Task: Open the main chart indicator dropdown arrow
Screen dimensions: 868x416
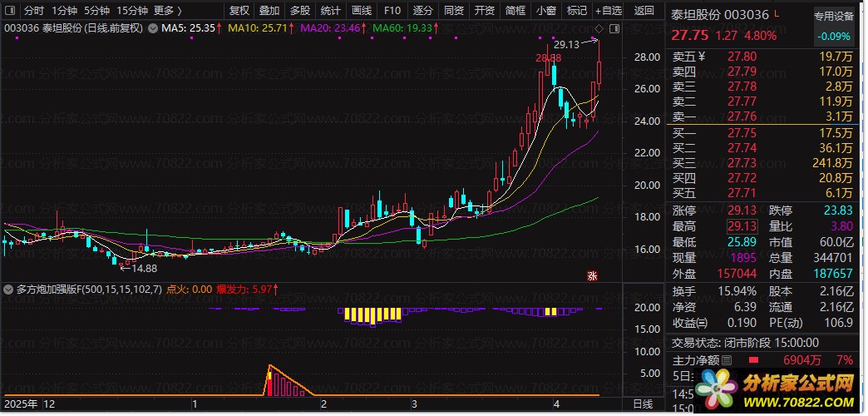Action: coord(152,27)
